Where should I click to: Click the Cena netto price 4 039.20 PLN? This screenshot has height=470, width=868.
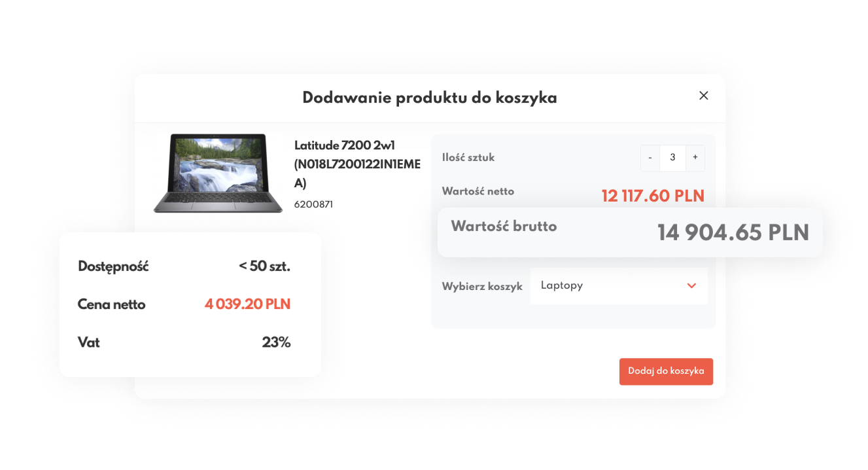[247, 304]
